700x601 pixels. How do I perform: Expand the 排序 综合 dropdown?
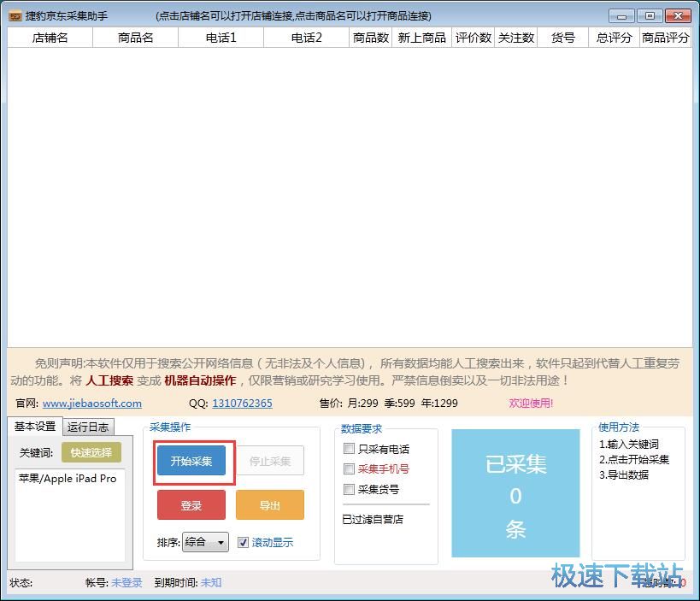coord(205,543)
